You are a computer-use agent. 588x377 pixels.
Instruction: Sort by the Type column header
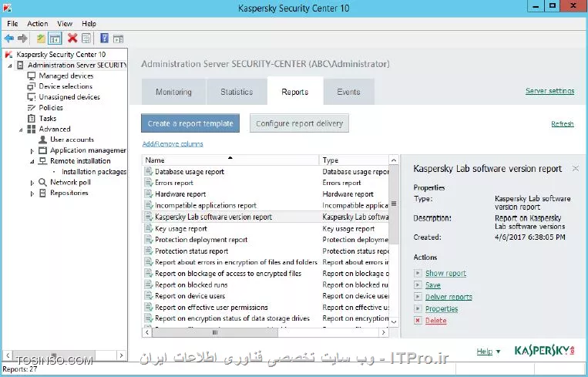354,160
